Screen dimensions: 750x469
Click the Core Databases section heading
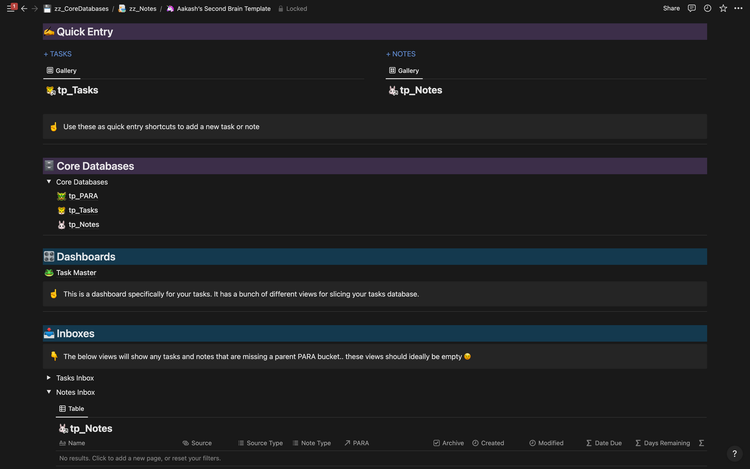(95, 166)
